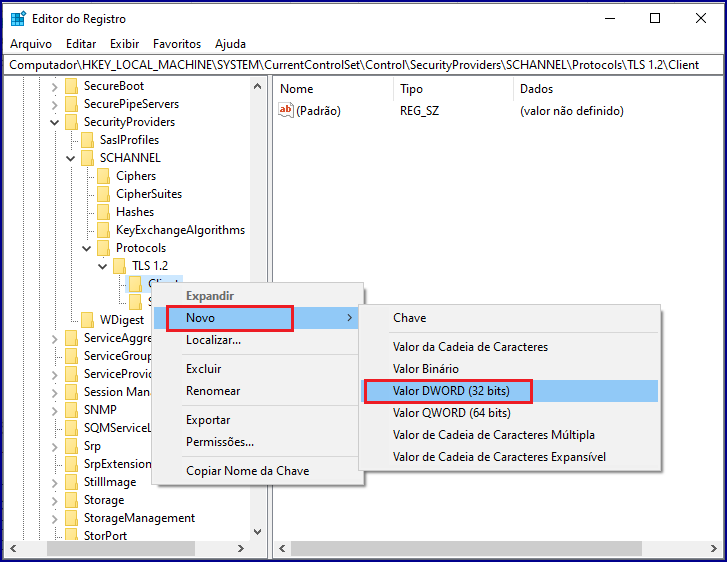The image size is (727, 562).
Task: Click the StorageManagement folder icon
Action: [71, 518]
